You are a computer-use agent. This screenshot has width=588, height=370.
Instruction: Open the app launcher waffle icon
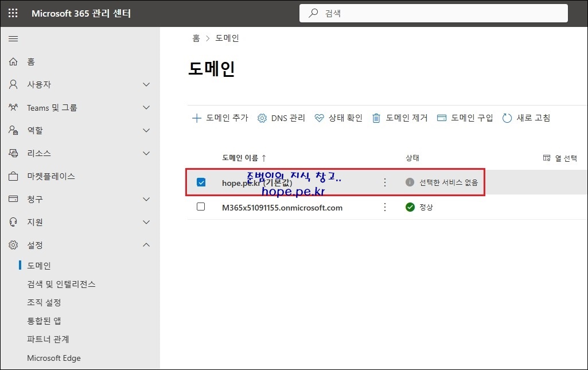13,13
